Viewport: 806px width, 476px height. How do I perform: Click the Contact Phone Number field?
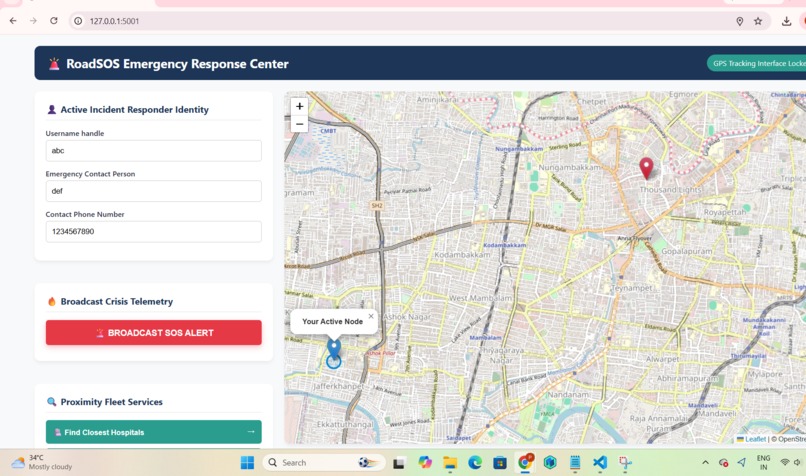pyautogui.click(x=154, y=232)
